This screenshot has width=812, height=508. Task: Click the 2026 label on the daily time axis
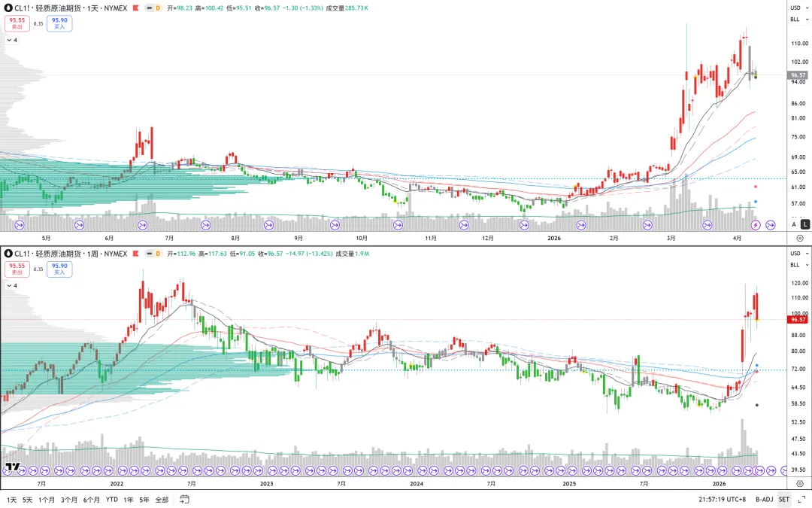[554, 239]
